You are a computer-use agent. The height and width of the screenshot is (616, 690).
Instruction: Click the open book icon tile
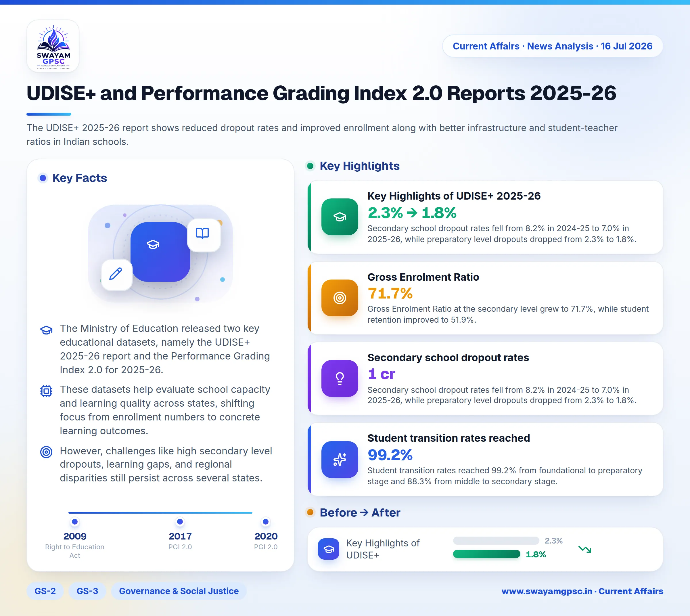coord(204,235)
